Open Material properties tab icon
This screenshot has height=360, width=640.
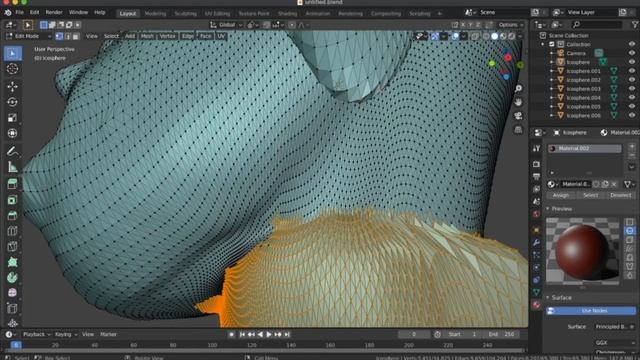pos(536,305)
